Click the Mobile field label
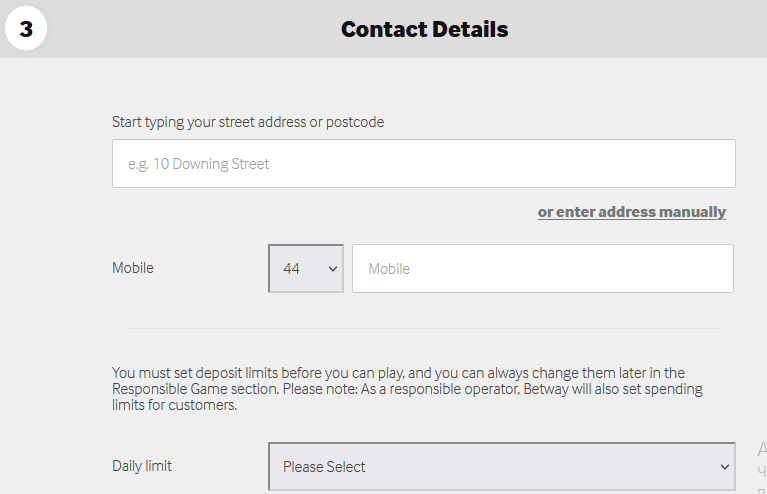This screenshot has width=767, height=494. pyautogui.click(x=133, y=268)
